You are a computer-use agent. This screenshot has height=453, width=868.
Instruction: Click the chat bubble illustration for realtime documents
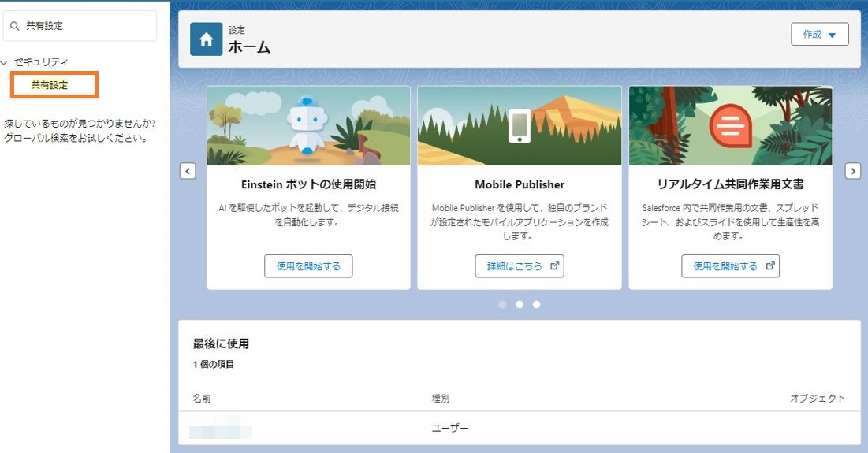(730, 125)
